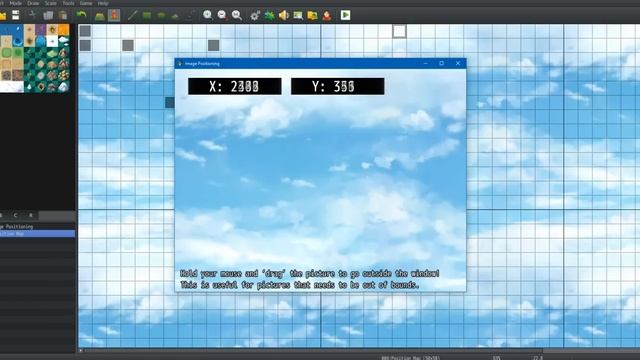Reset to actual size magnifier icon
Screen dimensions: 640x360
[237, 16]
